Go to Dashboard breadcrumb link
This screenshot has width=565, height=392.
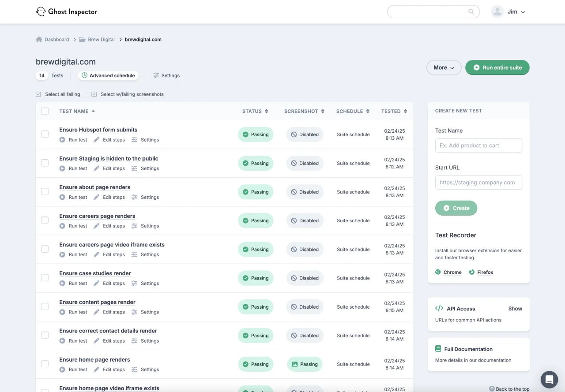56,39
